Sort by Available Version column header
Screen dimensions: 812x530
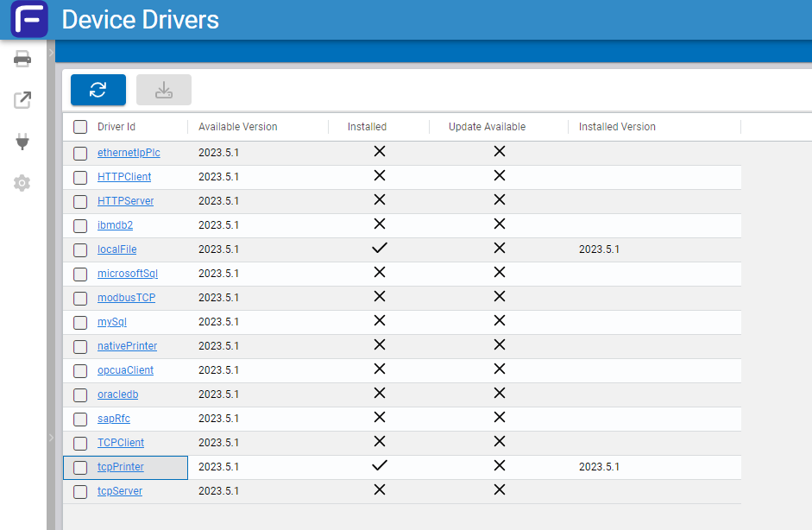pyautogui.click(x=238, y=127)
